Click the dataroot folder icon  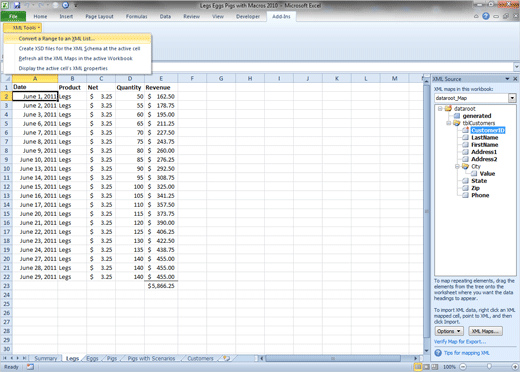coord(448,109)
